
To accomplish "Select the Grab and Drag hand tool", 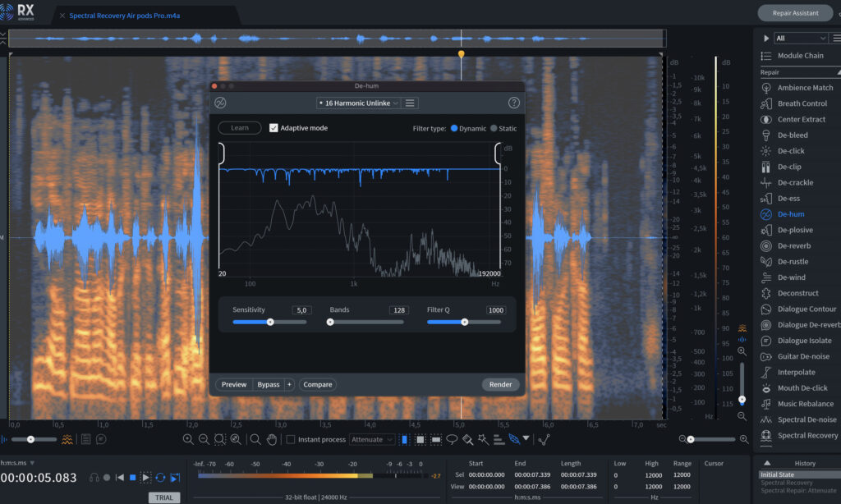I will (x=271, y=440).
